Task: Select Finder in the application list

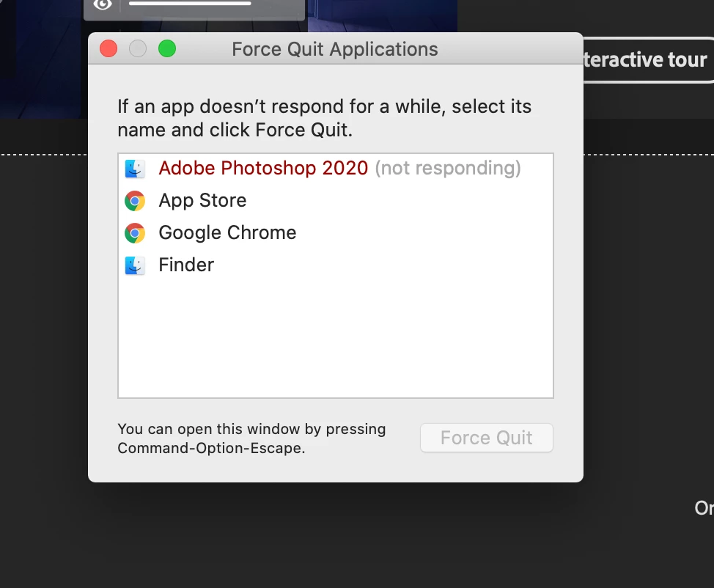Action: (x=336, y=265)
